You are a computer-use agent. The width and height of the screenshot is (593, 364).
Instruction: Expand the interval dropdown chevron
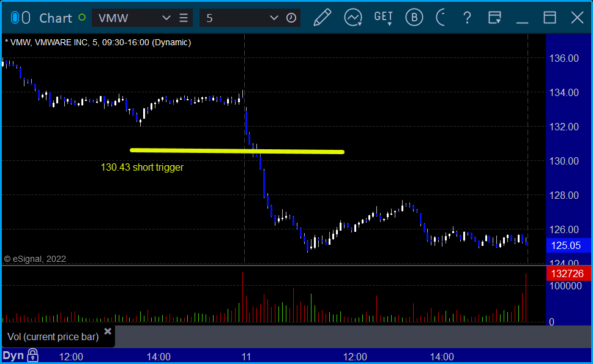coord(274,18)
